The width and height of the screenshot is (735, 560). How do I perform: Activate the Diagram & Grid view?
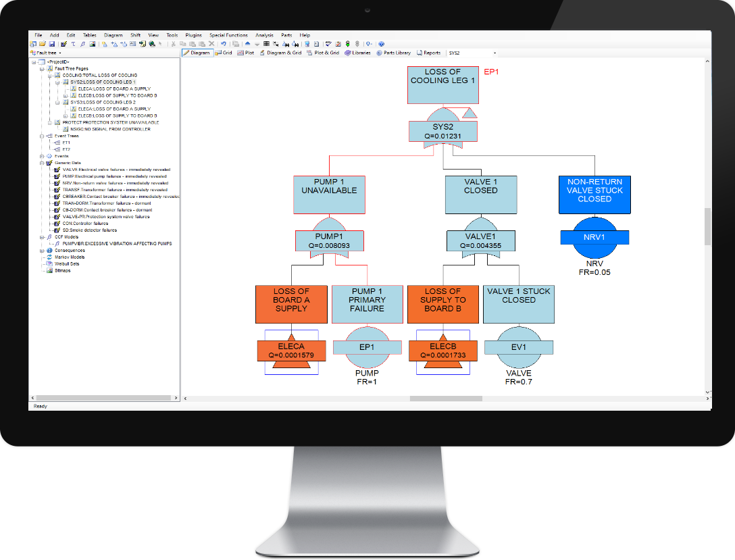pyautogui.click(x=280, y=53)
